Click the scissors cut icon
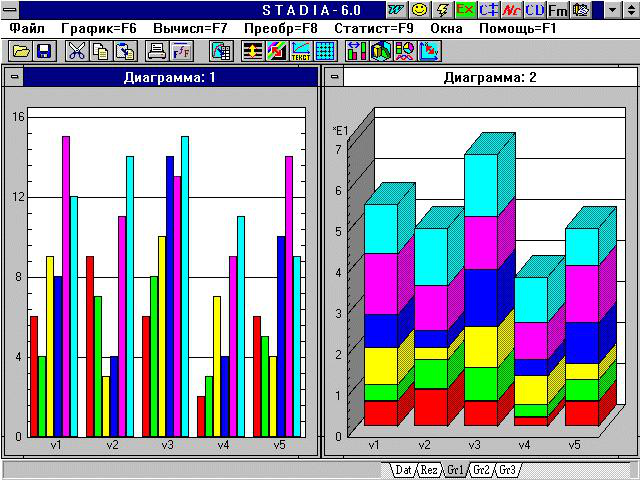Screen dimensions: 640x480 (76, 51)
